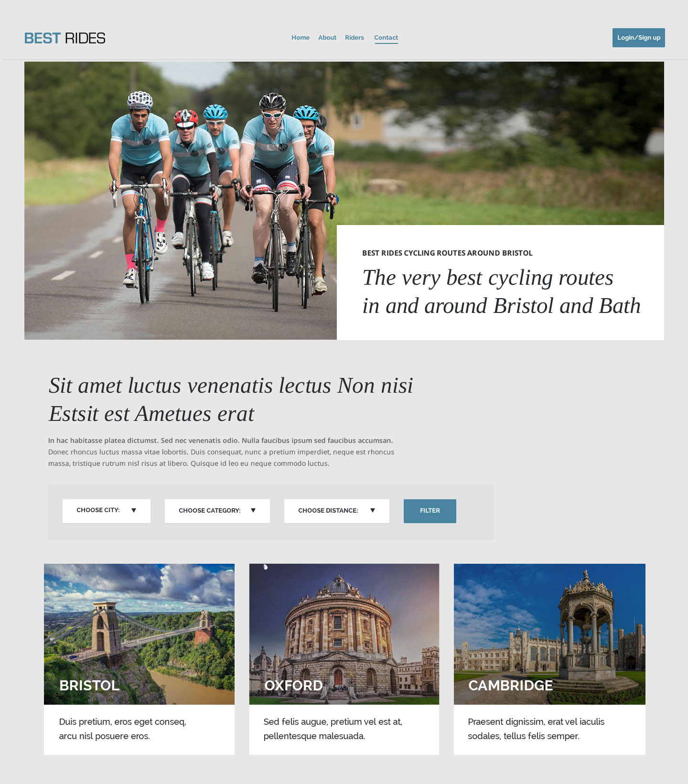
Task: Click the Oxford card description text
Action: pos(333,729)
